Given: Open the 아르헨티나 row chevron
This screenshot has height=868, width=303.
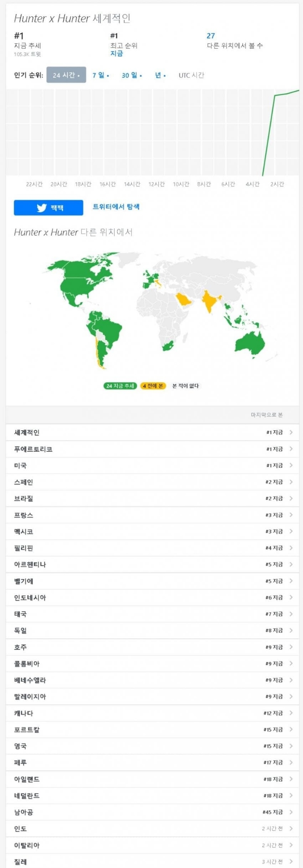Looking at the screenshot, I should tap(291, 564).
